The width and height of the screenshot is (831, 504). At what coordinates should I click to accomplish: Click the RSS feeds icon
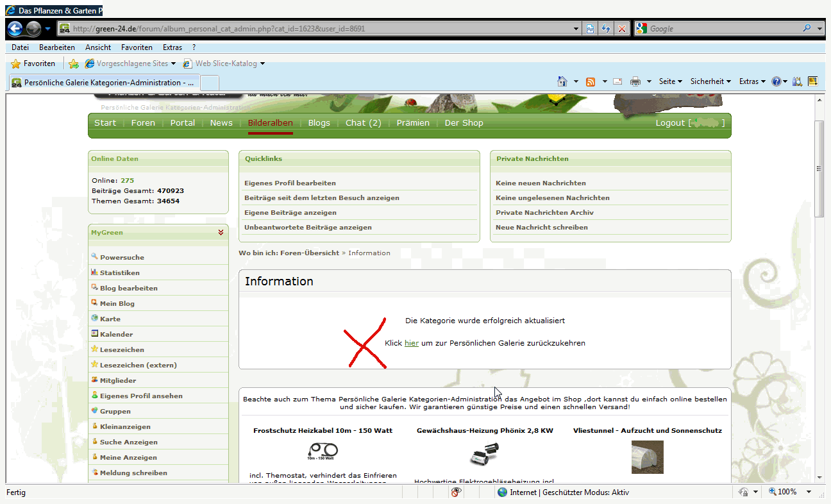tap(590, 81)
